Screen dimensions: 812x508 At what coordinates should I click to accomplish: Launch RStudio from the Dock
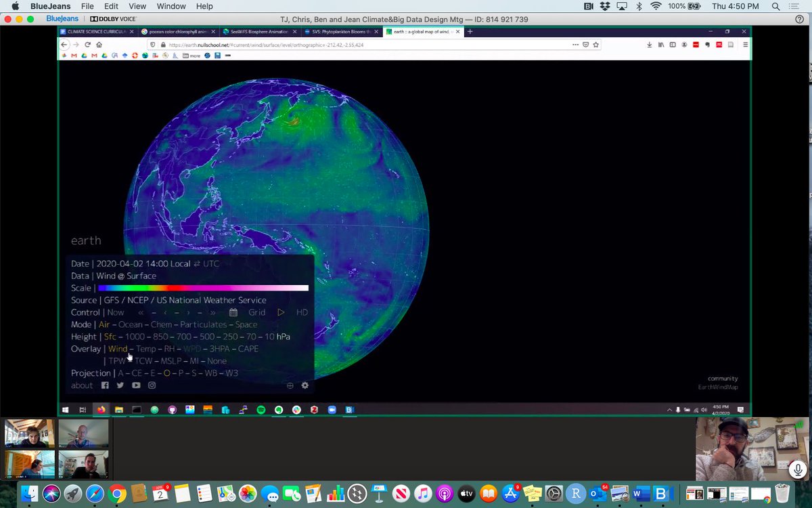click(575, 493)
